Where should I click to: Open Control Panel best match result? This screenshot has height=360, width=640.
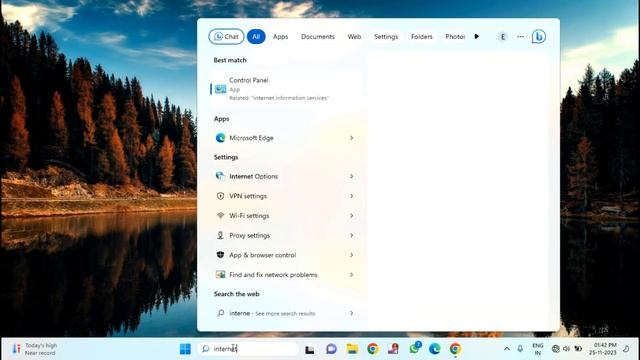(x=286, y=89)
